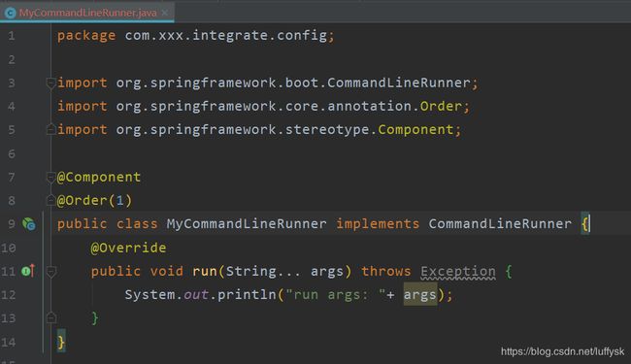Click the String... parameter type on line 11
The width and height of the screenshot is (631, 364).
click(263, 271)
